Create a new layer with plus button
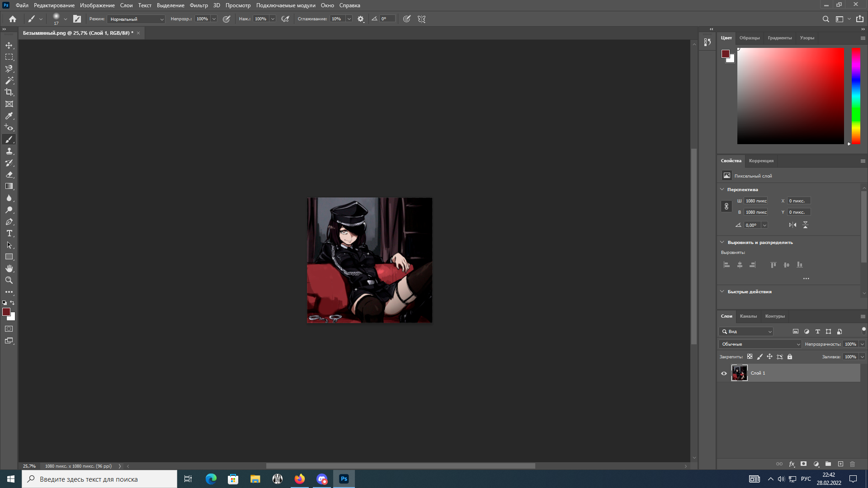Viewport: 868px width, 488px height. (x=840, y=464)
